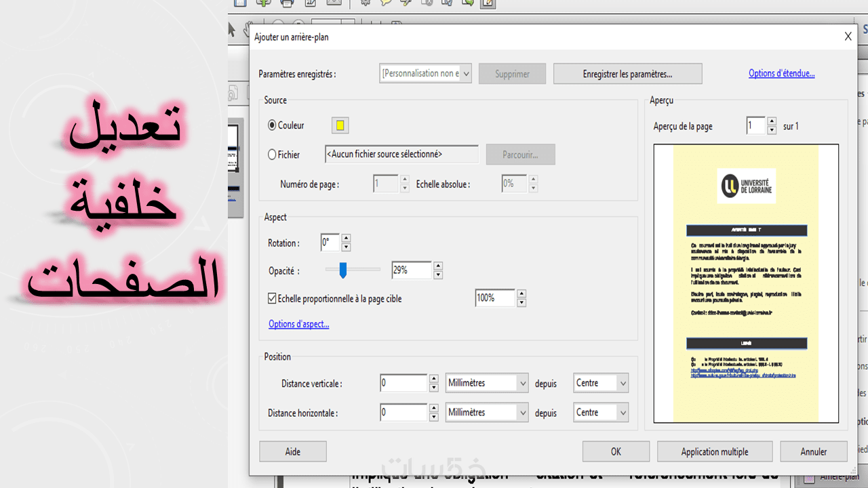Focus the Opacité 29% field

click(412, 270)
